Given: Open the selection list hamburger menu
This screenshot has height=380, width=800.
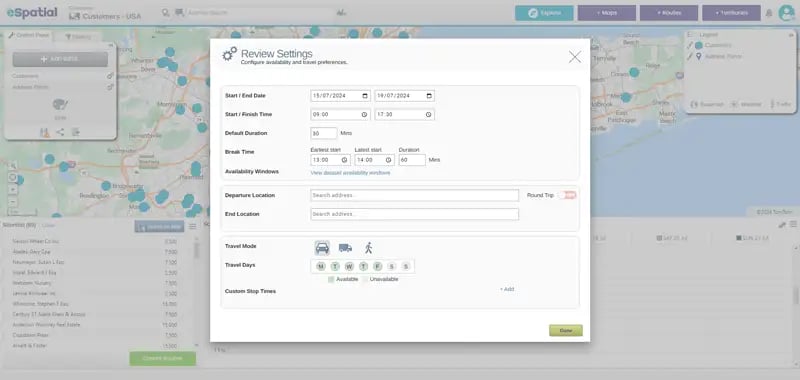Looking at the screenshot, I should pyautogui.click(x=192, y=226).
